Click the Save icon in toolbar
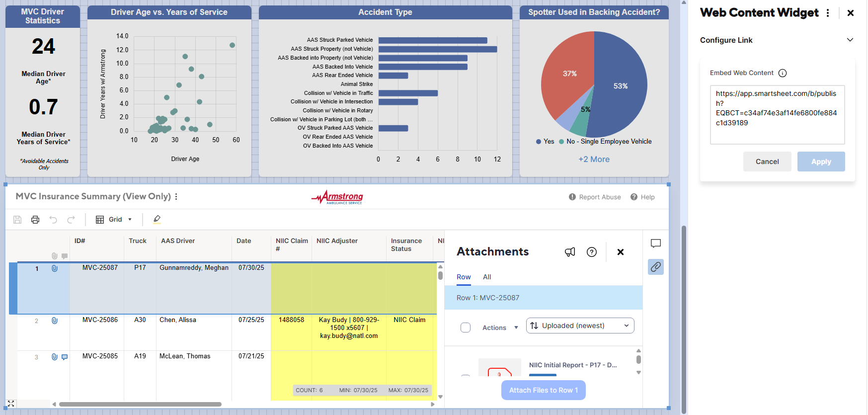This screenshot has width=868, height=415. (x=17, y=220)
